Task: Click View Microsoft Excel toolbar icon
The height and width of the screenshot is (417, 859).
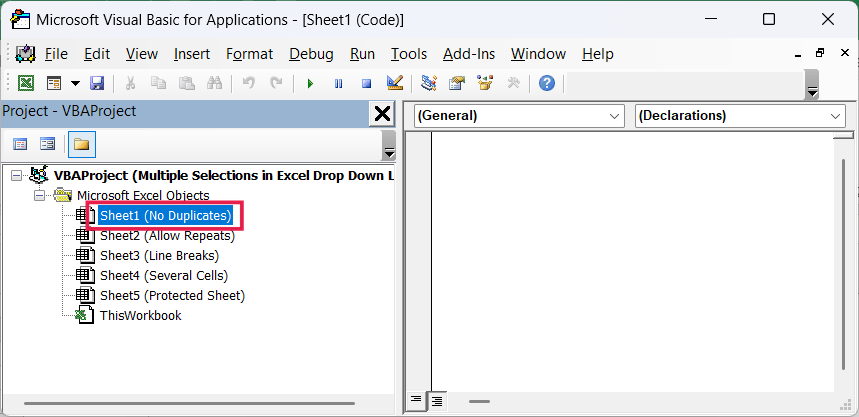Action: click(26, 83)
